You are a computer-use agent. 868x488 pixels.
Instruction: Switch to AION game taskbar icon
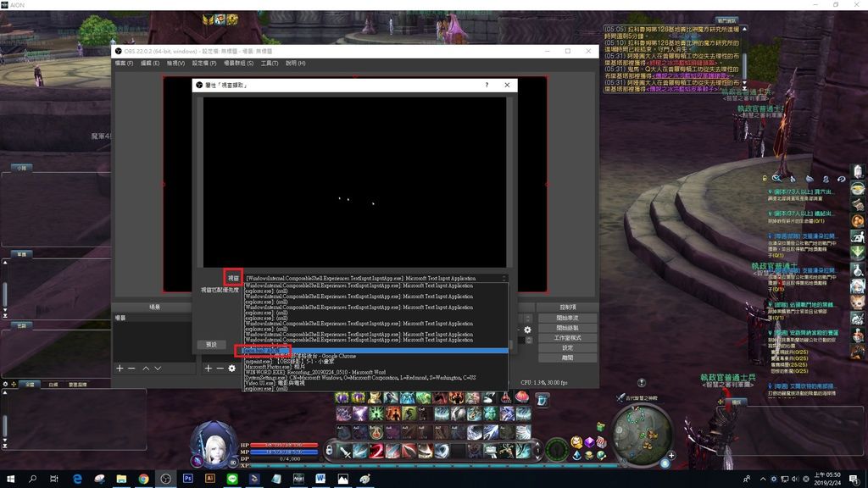coord(298,479)
